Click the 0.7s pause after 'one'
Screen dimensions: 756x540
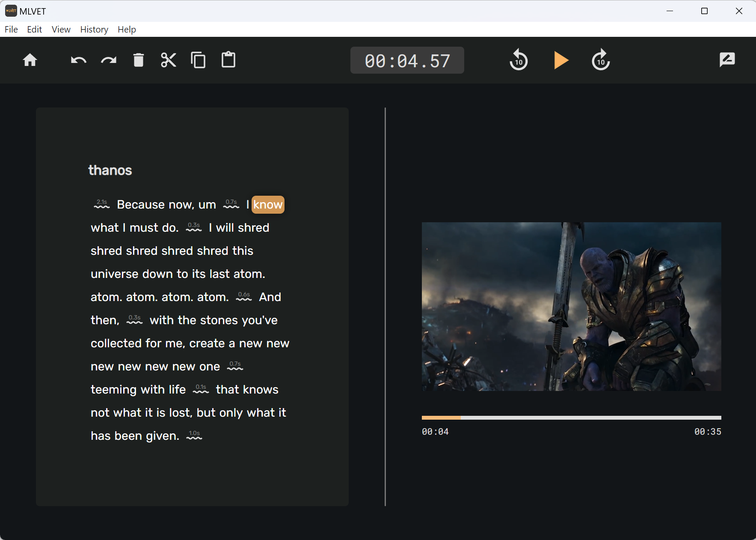(235, 366)
